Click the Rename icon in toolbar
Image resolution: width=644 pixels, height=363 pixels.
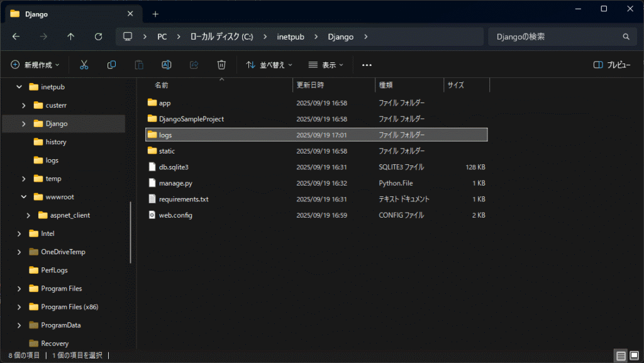(166, 65)
